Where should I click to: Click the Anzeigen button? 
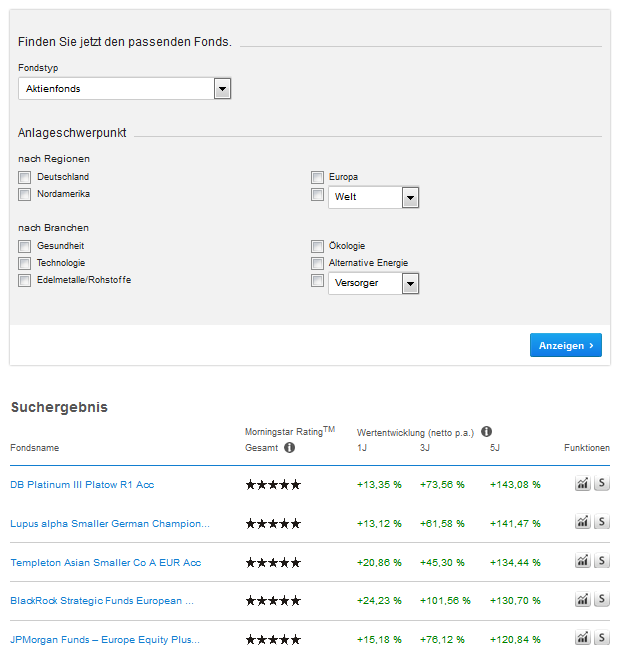(565, 345)
